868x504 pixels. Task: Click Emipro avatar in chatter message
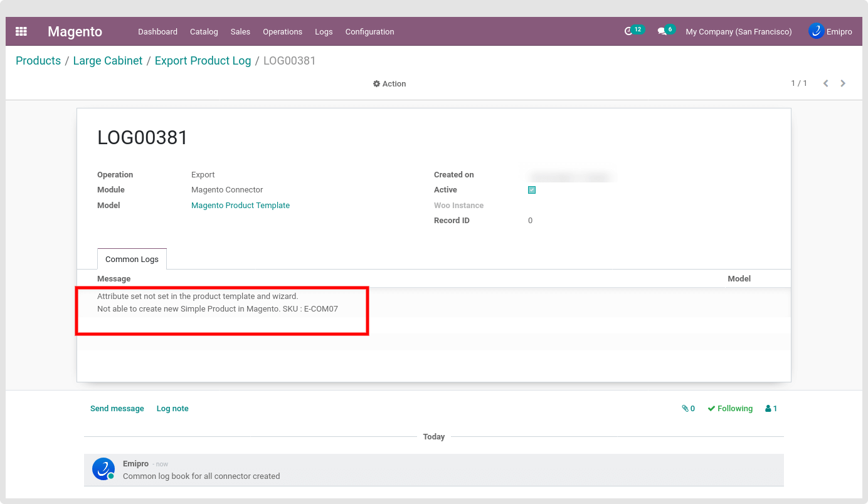(x=103, y=469)
